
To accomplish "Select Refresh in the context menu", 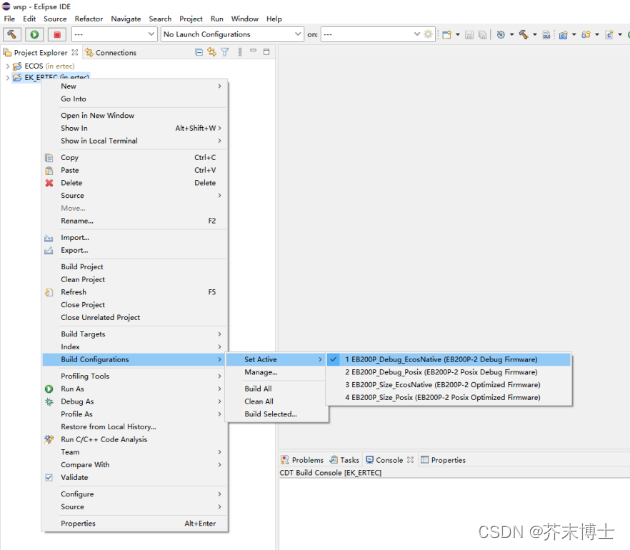I will click(x=135, y=292).
